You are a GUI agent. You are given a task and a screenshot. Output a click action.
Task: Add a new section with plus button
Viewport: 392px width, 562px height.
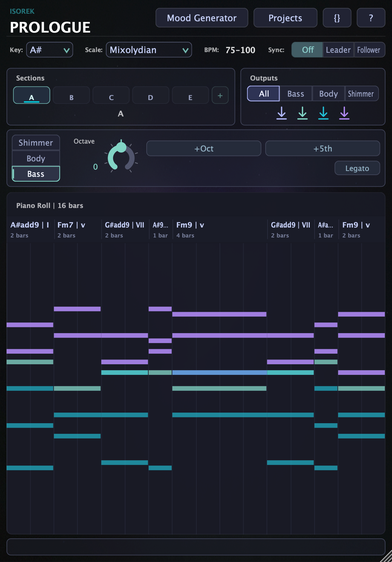point(220,95)
